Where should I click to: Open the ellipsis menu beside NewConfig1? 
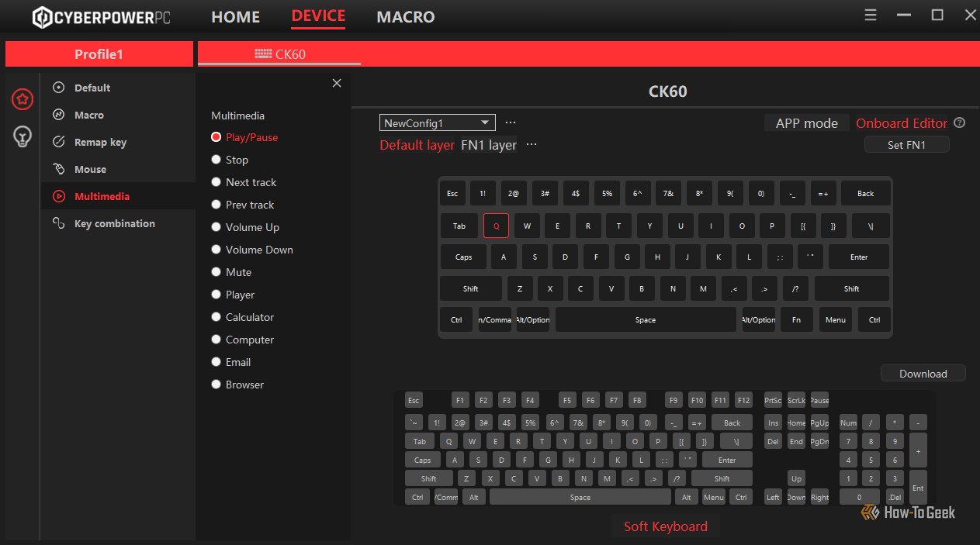tap(510, 122)
